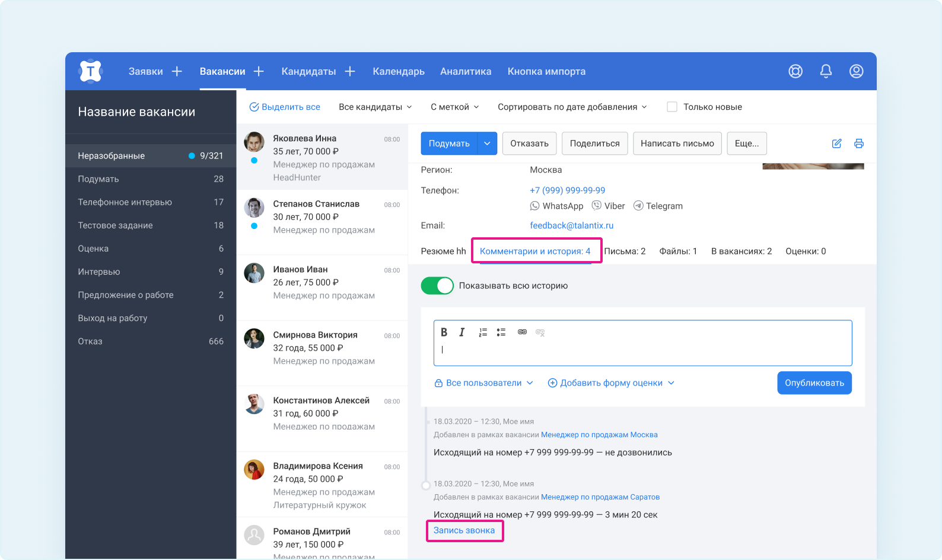This screenshot has width=942, height=560.
Task: Expand the Подумать button arrow
Action: pyautogui.click(x=487, y=144)
